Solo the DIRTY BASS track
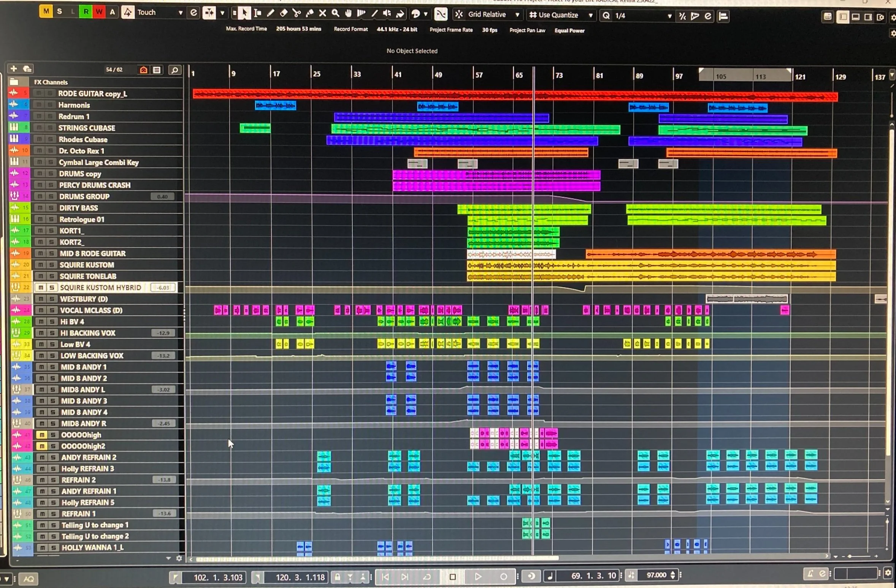 pos(51,208)
